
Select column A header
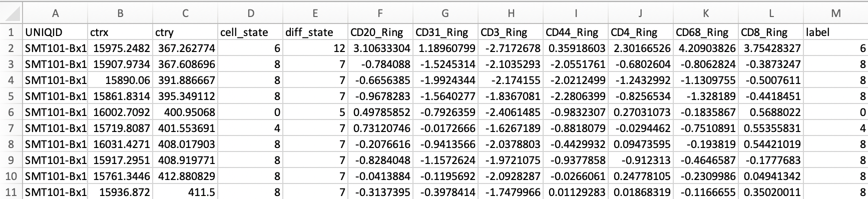tap(55, 14)
